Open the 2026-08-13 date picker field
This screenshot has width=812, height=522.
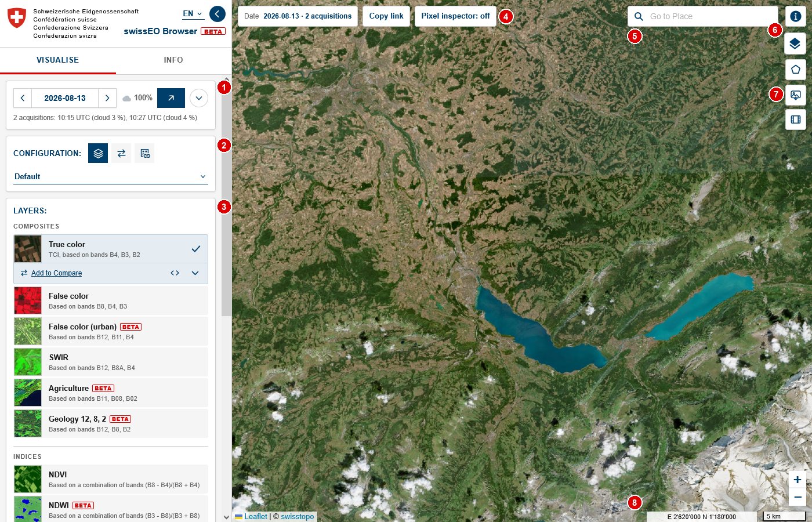click(65, 98)
